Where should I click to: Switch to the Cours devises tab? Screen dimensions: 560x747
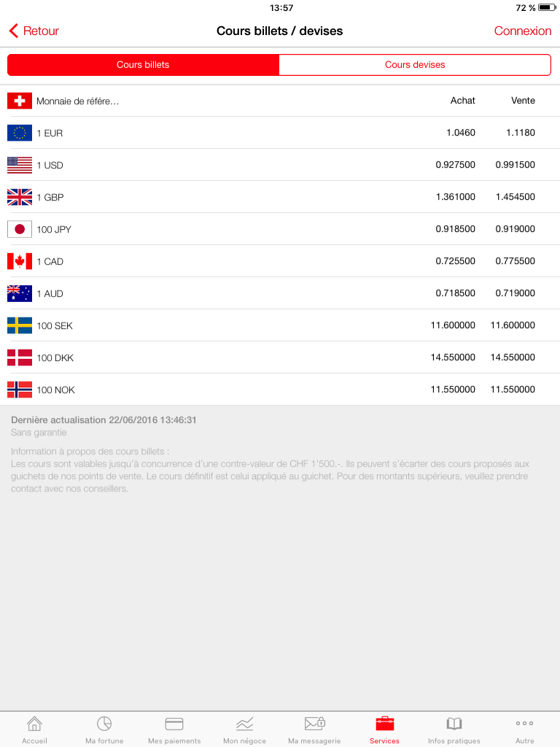(415, 65)
